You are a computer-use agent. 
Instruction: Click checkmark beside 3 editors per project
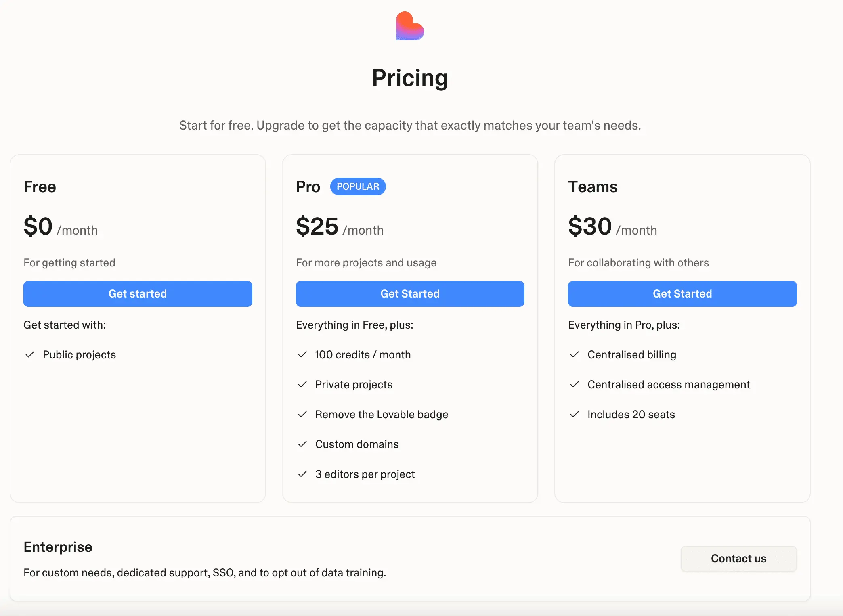tap(302, 474)
